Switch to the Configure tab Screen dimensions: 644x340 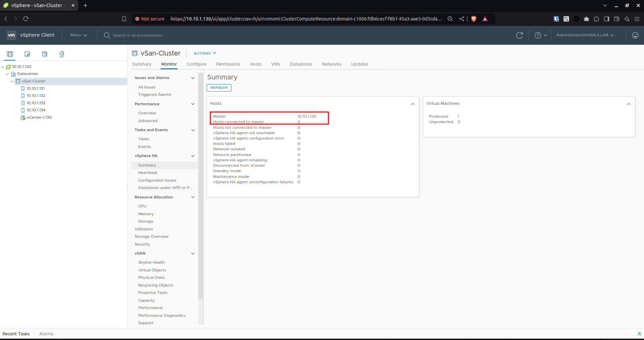(x=196, y=64)
